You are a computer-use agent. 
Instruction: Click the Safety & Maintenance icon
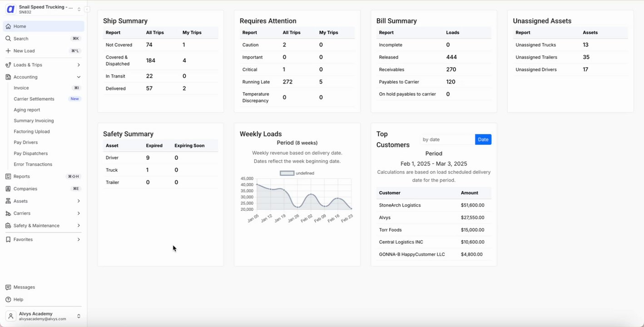pos(8,225)
